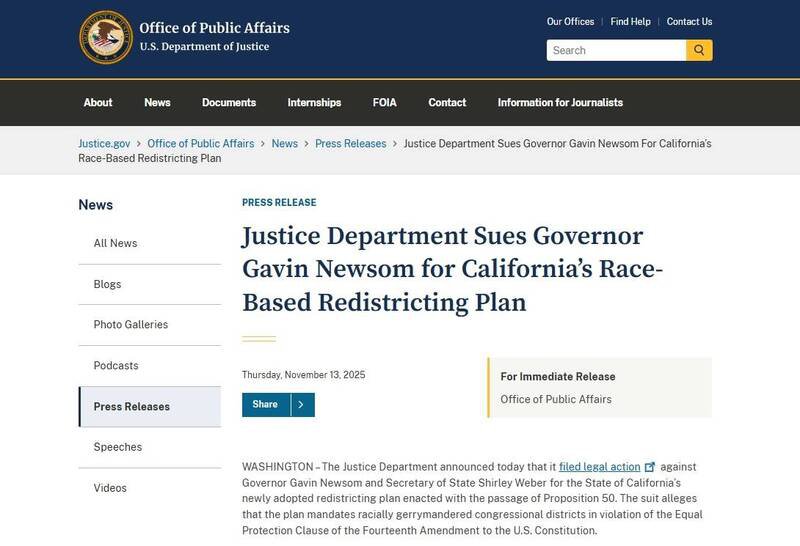
Task: Navigate to Justice.gov breadcrumb link
Action: [104, 143]
